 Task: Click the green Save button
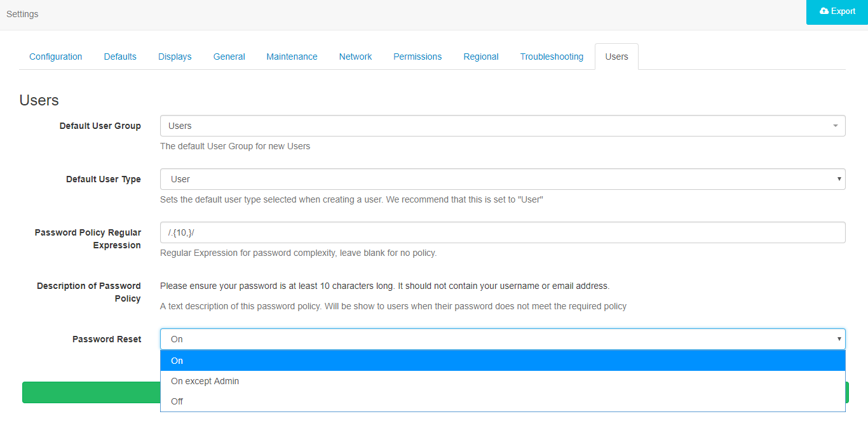pyautogui.click(x=89, y=392)
